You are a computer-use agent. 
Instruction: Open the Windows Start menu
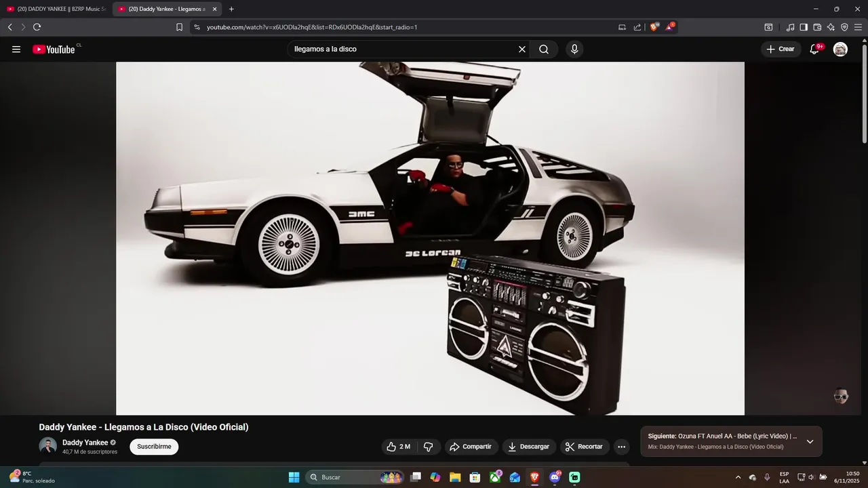pos(294,477)
